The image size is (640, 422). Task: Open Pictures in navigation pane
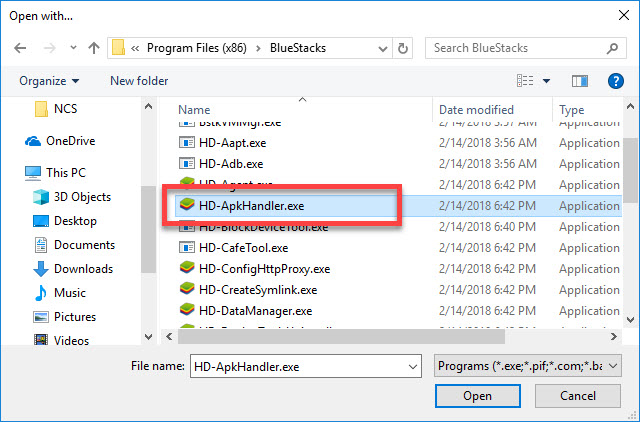[64, 317]
